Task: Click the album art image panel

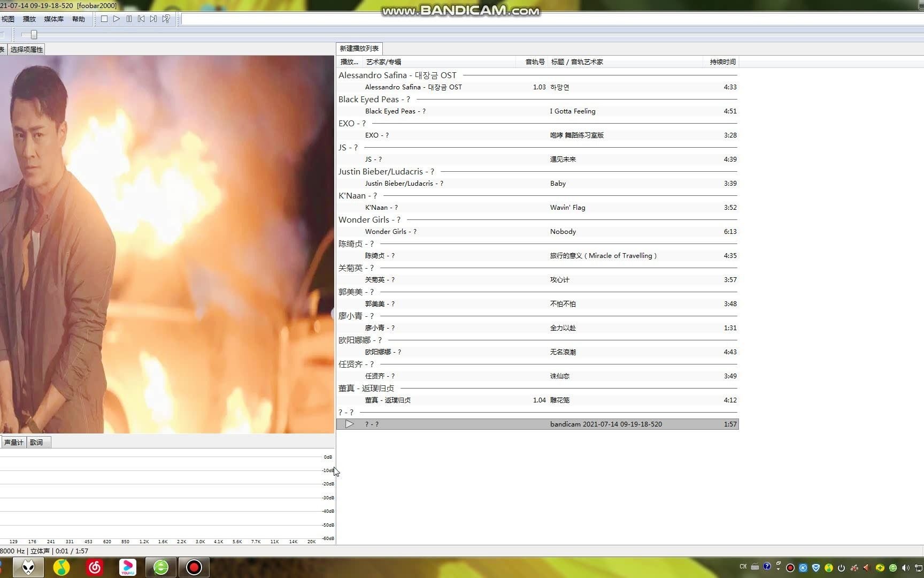Action: (x=167, y=244)
